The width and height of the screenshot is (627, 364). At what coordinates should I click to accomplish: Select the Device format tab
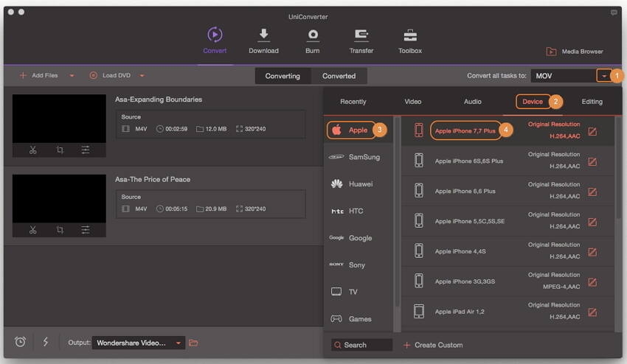click(x=533, y=102)
